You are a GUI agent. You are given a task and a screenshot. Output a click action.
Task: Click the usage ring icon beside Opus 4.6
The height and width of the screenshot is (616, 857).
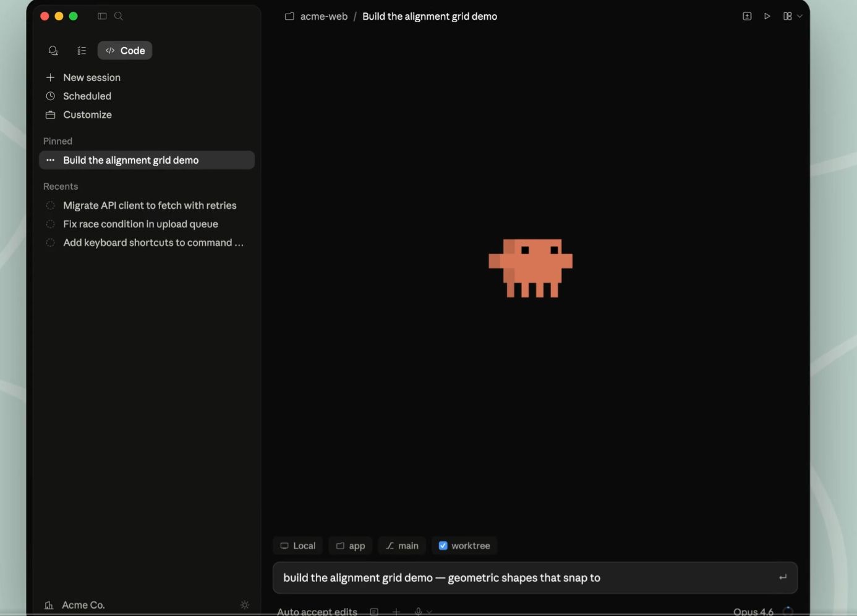pos(788,611)
